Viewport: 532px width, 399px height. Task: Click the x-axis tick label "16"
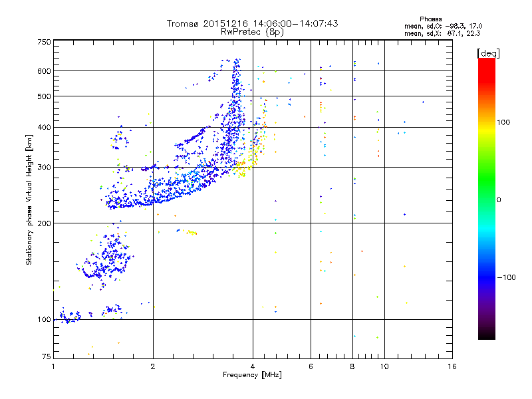pyautogui.click(x=452, y=366)
